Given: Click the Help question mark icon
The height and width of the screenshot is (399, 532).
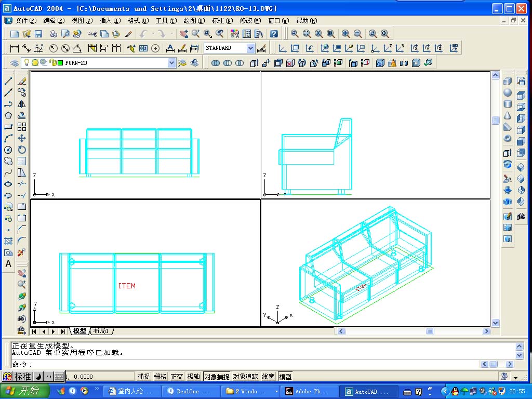Looking at the screenshot, I should coord(274,34).
